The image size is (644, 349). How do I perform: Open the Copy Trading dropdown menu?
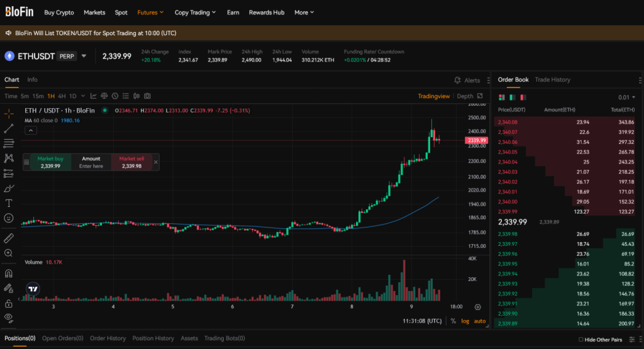tap(195, 13)
